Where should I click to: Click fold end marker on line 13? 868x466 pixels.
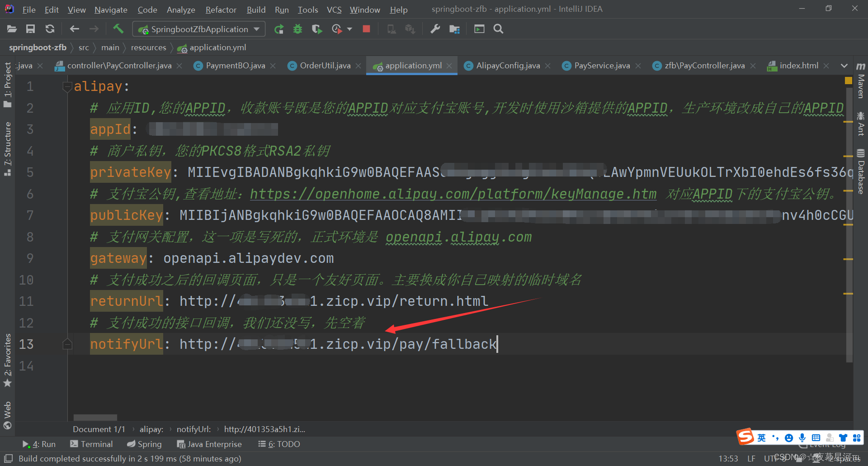(67, 344)
